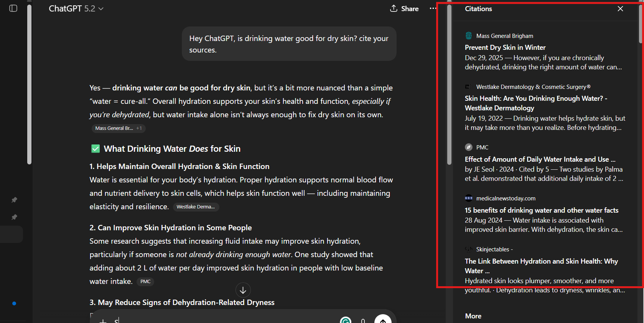Viewport: 644px width, 323px height.
Task: Click the scroll-to-bottom arrow button
Action: (x=243, y=290)
